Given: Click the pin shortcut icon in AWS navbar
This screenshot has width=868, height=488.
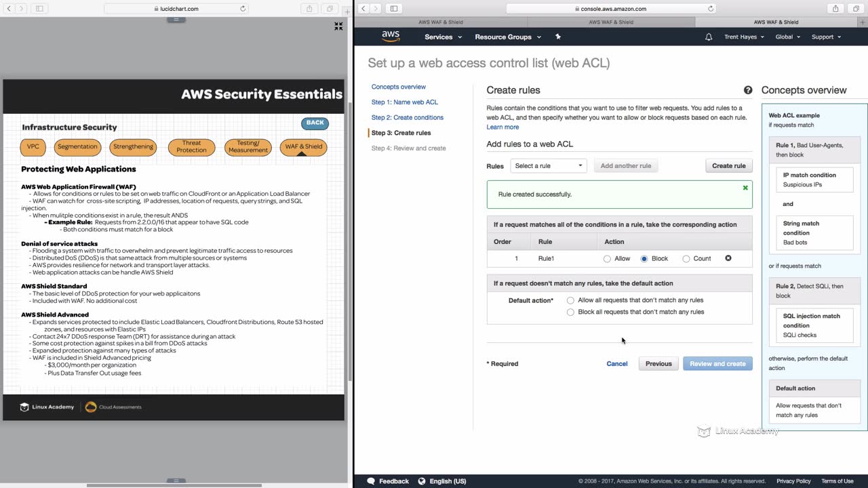Looking at the screenshot, I should 558,37.
